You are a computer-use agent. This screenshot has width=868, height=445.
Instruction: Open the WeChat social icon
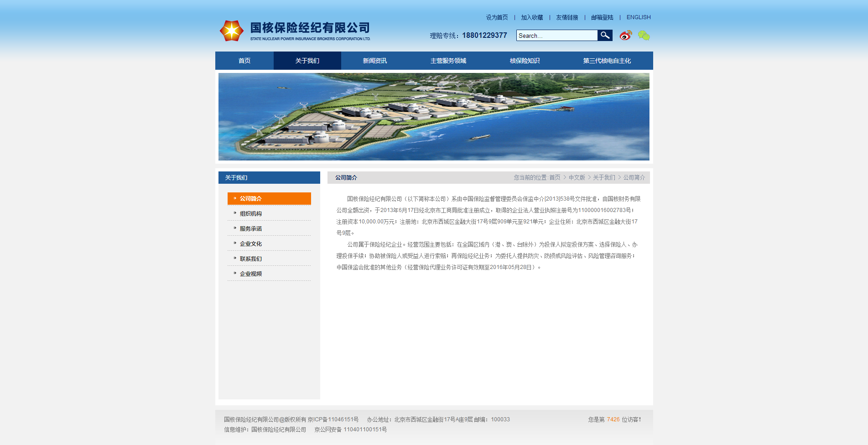point(644,36)
